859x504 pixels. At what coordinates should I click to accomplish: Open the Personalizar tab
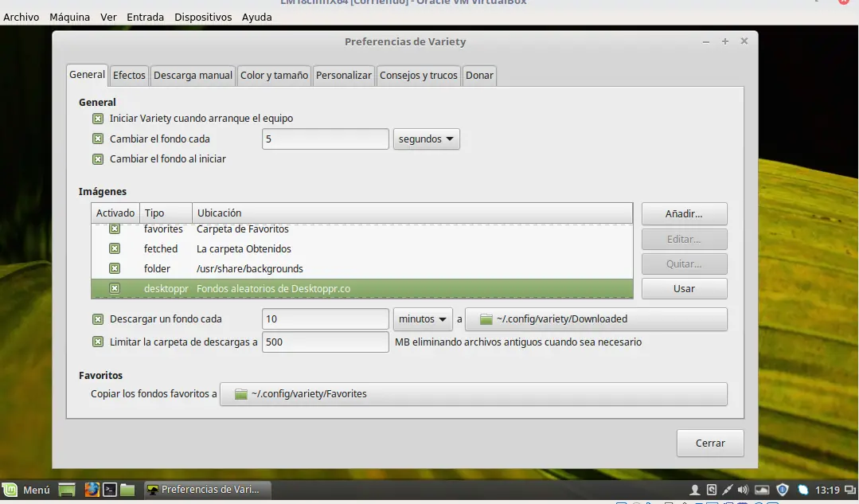point(343,76)
